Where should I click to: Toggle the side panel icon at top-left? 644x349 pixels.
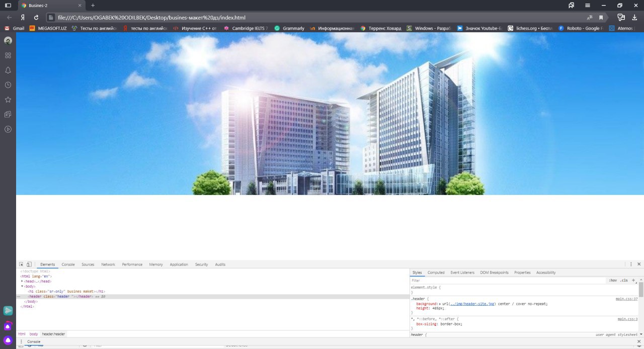tap(8, 5)
